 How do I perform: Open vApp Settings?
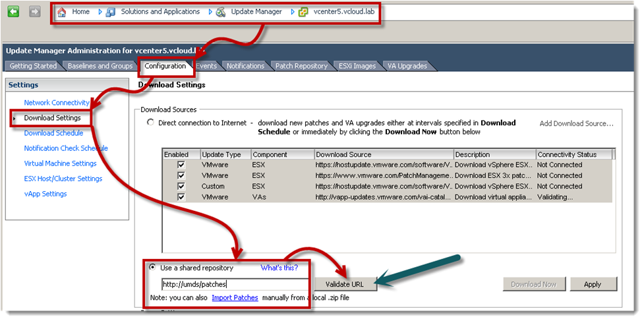(45, 194)
